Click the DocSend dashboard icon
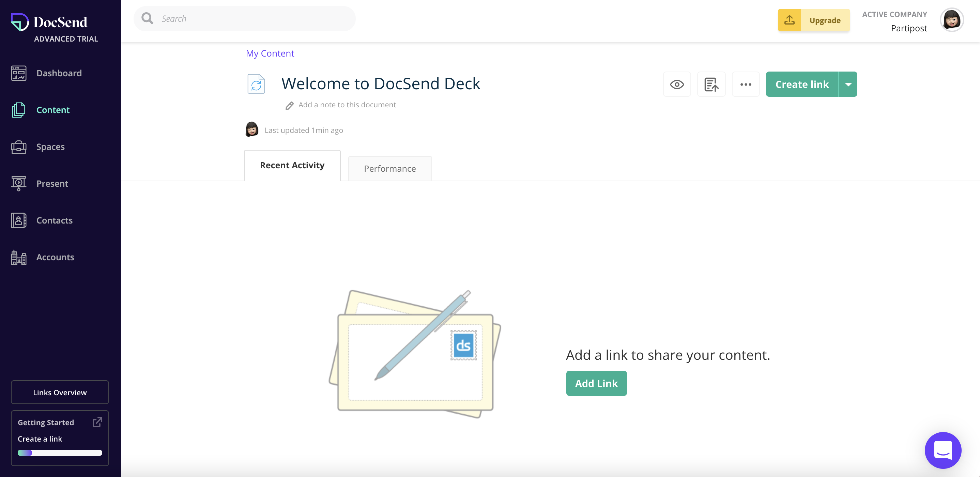 pyautogui.click(x=18, y=73)
